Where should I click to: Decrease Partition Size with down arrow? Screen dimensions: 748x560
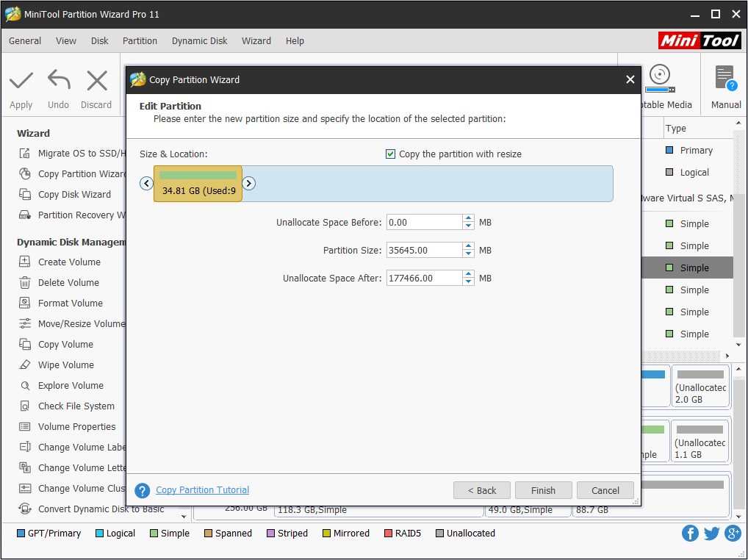coord(469,254)
